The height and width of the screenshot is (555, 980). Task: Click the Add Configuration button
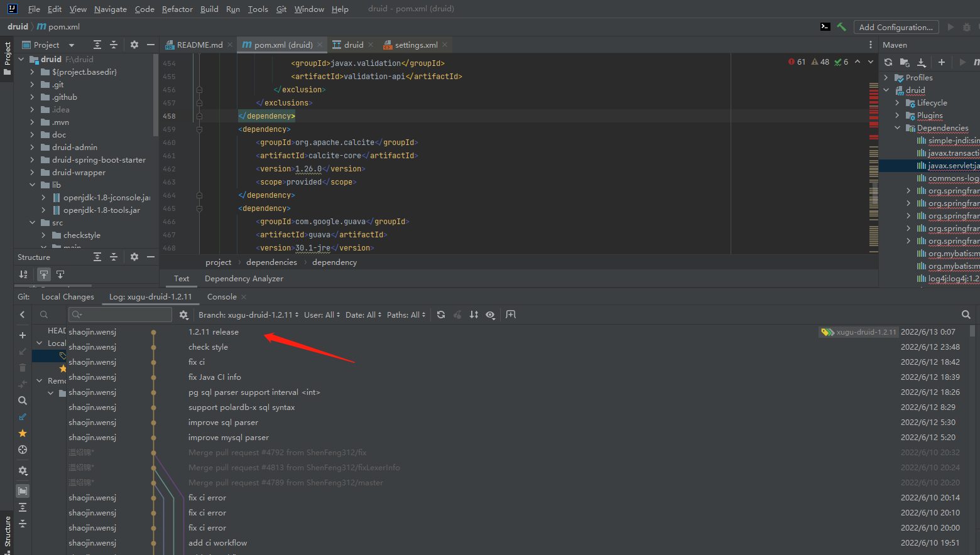click(896, 27)
